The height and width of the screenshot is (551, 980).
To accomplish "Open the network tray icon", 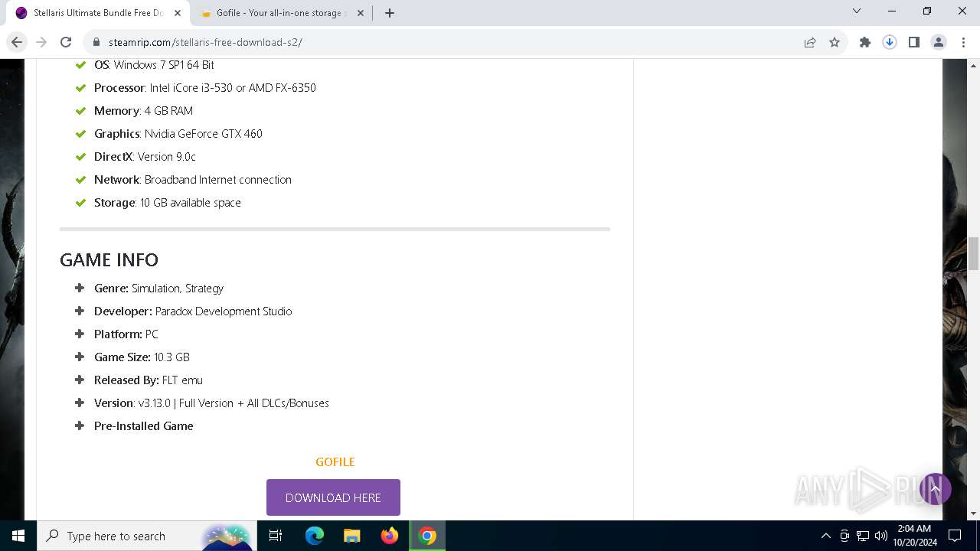I will (x=863, y=536).
